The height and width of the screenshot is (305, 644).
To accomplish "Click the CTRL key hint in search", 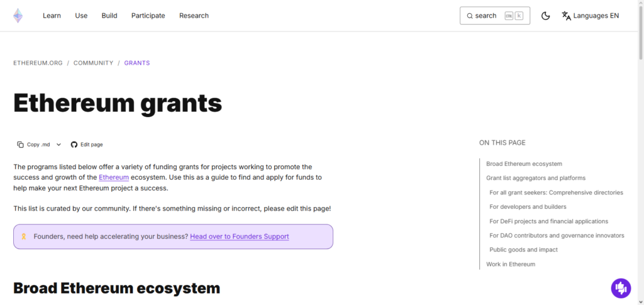I will point(509,16).
